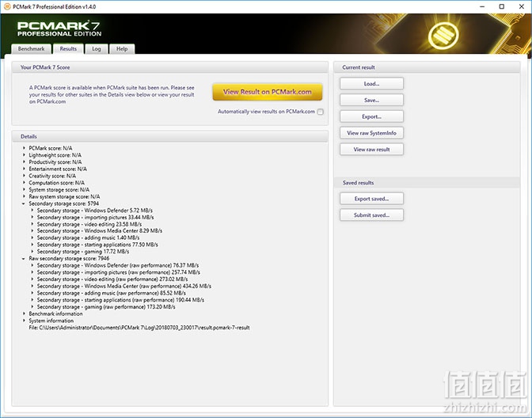Viewport: 532px width, 418px height.
Task: Click View raw result button
Action: point(371,150)
